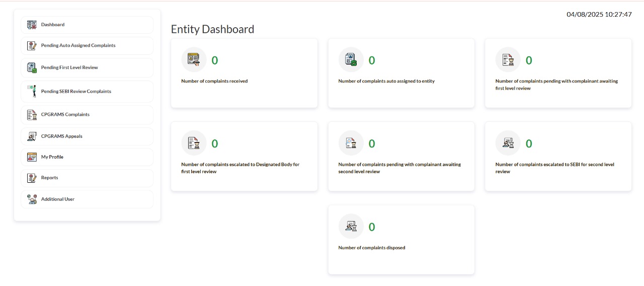Click the Entity Dashboard heading
The image size is (644, 286).
212,29
